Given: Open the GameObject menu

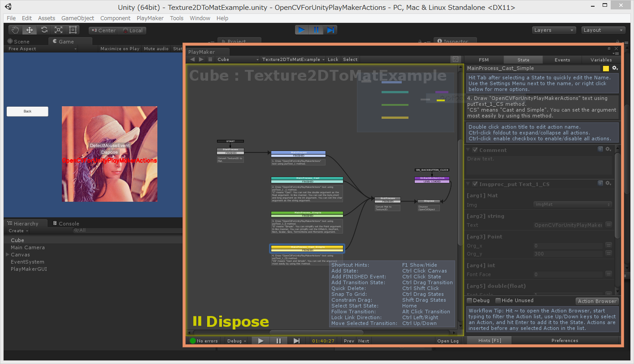Looking at the screenshot, I should click(78, 18).
